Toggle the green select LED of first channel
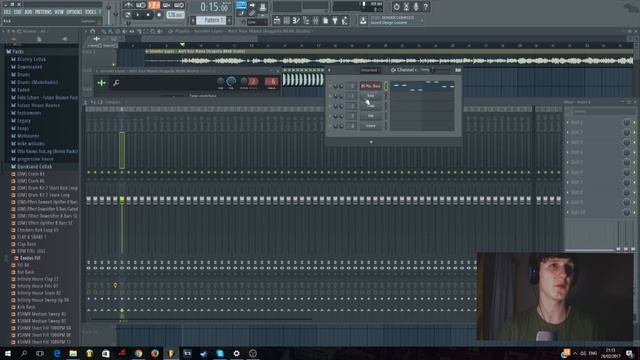Image resolution: width=640 pixels, height=360 pixels. tap(386, 86)
